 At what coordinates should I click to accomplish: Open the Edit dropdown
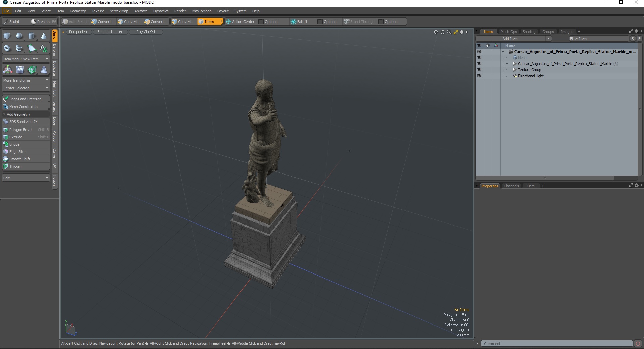point(26,178)
